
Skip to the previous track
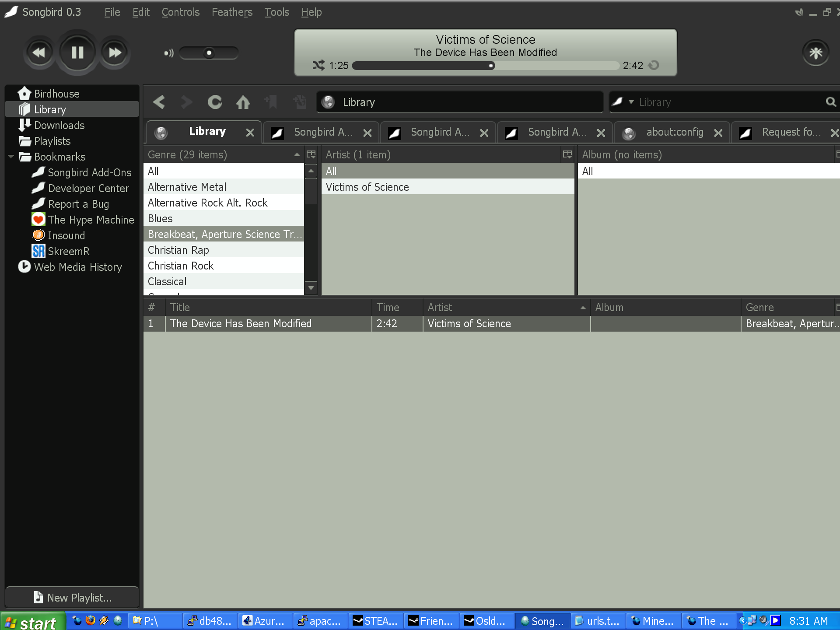pos(39,52)
